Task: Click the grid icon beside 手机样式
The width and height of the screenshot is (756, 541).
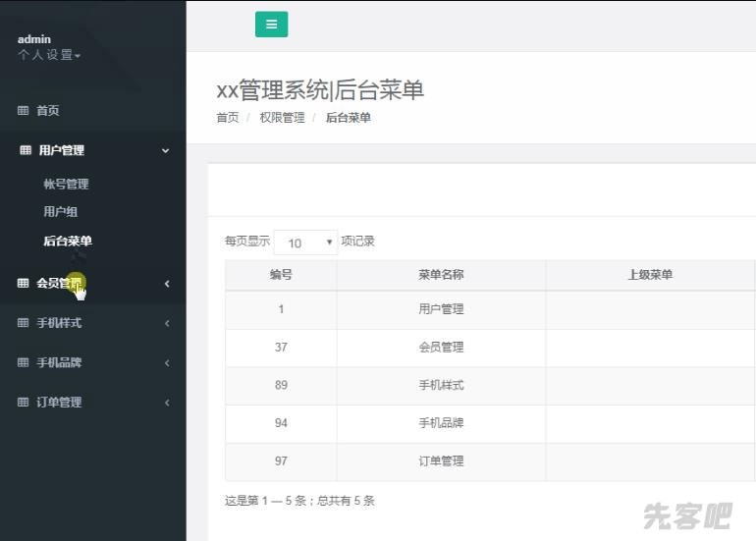Action: pos(24,323)
